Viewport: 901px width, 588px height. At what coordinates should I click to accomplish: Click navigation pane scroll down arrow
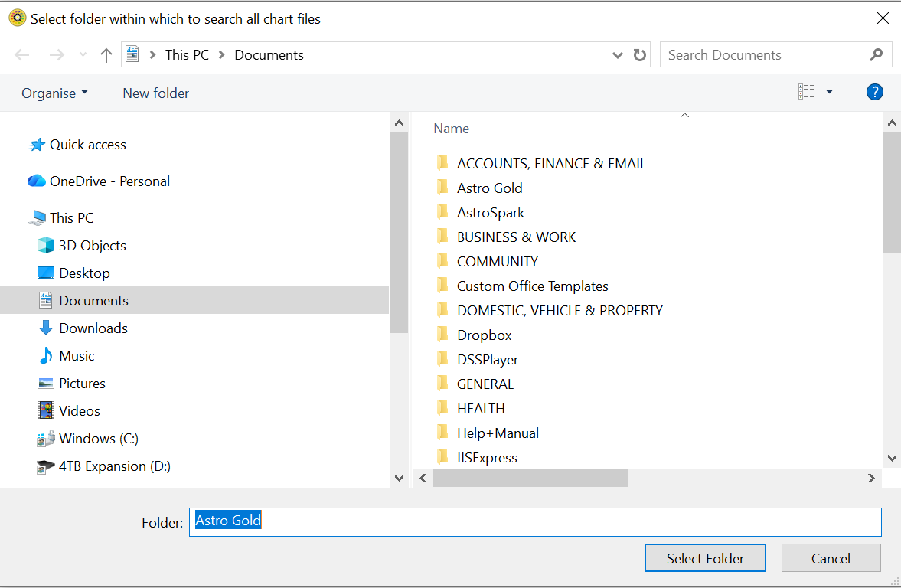(x=400, y=478)
